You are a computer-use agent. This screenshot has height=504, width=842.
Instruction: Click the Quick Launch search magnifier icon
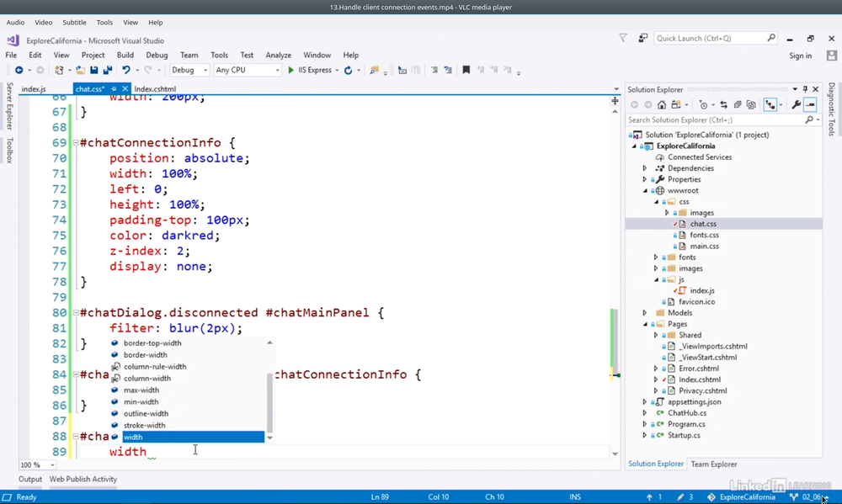click(x=771, y=38)
